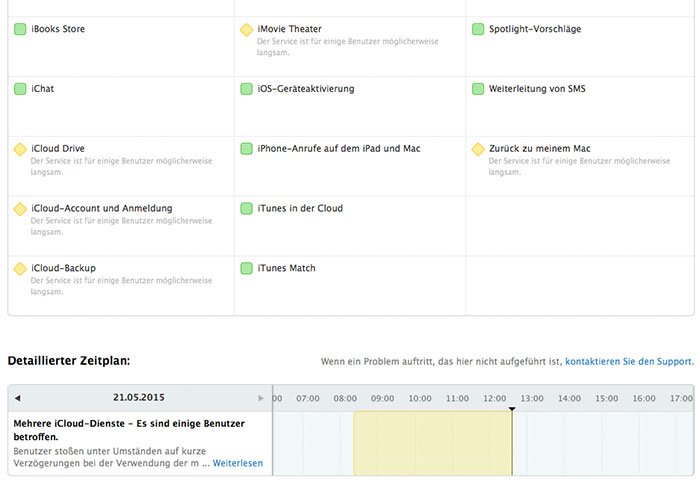The width and height of the screenshot is (700, 497).
Task: Click the iOS-Geräteaktivierung label
Action: point(305,89)
